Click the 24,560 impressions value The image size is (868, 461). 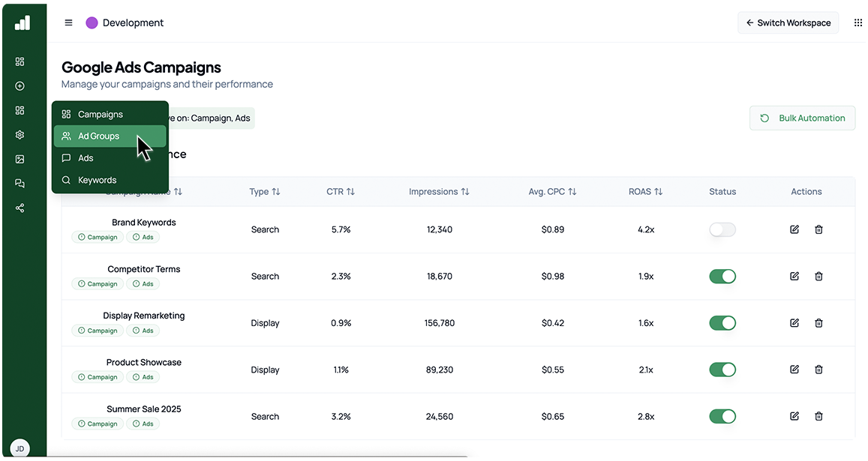pos(440,416)
